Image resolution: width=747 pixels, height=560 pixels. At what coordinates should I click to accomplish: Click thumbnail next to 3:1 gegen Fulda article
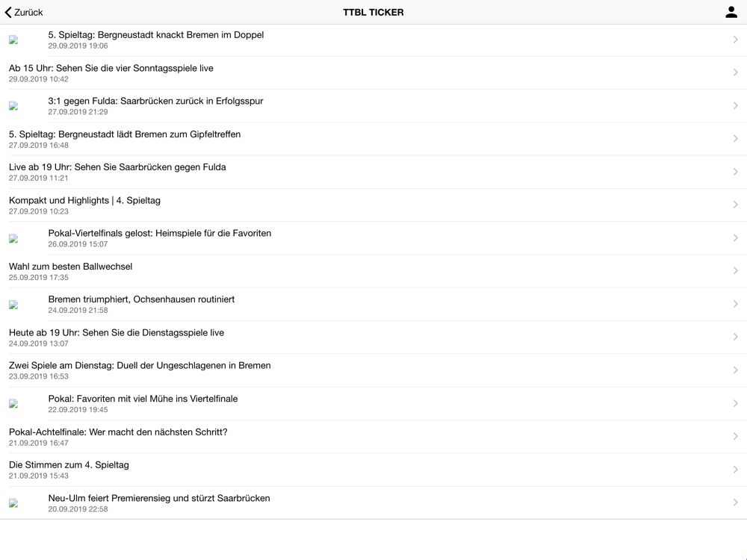click(x=13, y=106)
